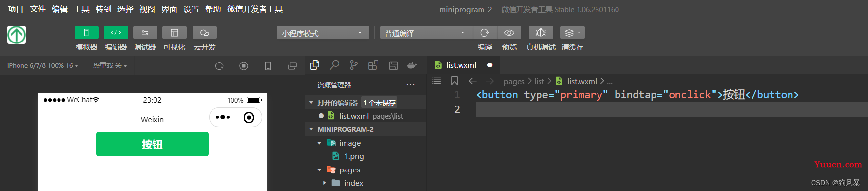Screen dimensions: 868x191
Task: Click the list.wxml breadcrumb segment
Action: pyautogui.click(x=582, y=81)
